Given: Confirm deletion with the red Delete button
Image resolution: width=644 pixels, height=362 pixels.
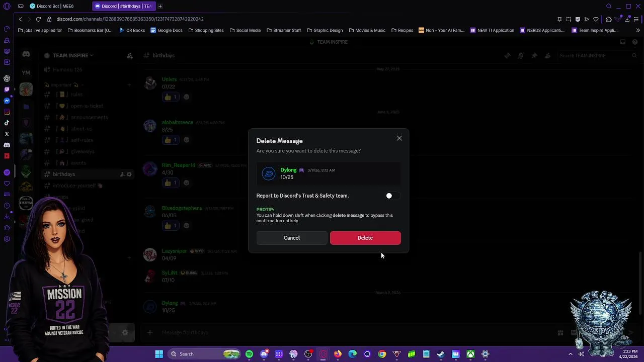Looking at the screenshot, I should point(365,238).
